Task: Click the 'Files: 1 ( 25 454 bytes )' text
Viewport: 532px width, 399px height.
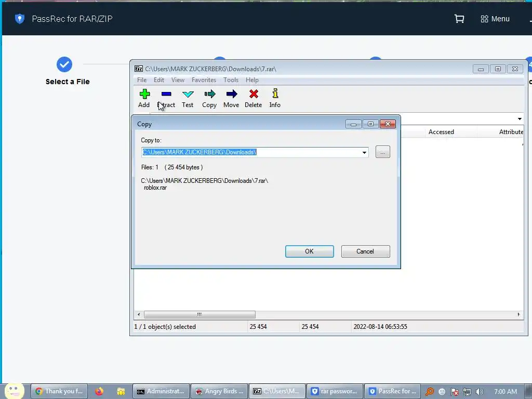Action: click(172, 167)
